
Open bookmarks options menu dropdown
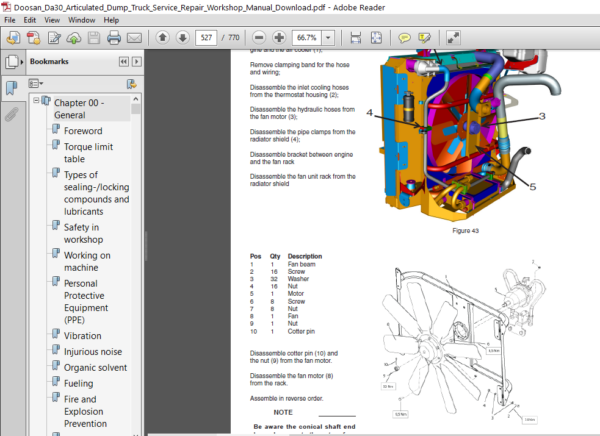tap(36, 83)
